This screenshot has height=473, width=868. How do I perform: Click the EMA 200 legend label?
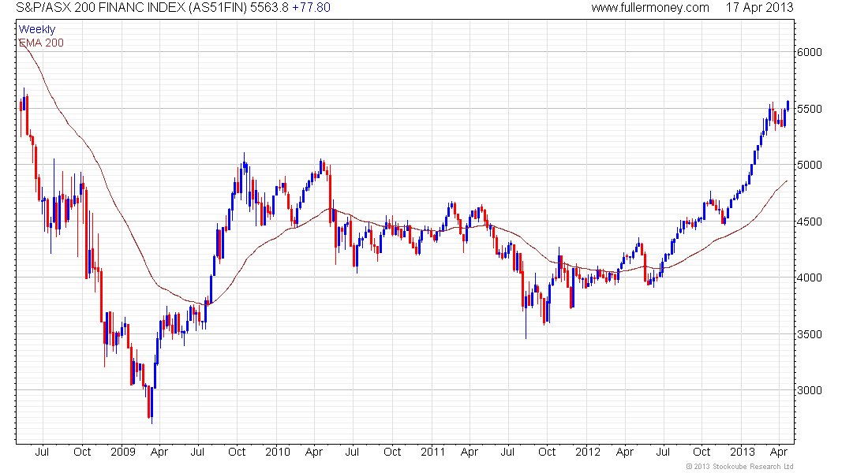(x=42, y=43)
